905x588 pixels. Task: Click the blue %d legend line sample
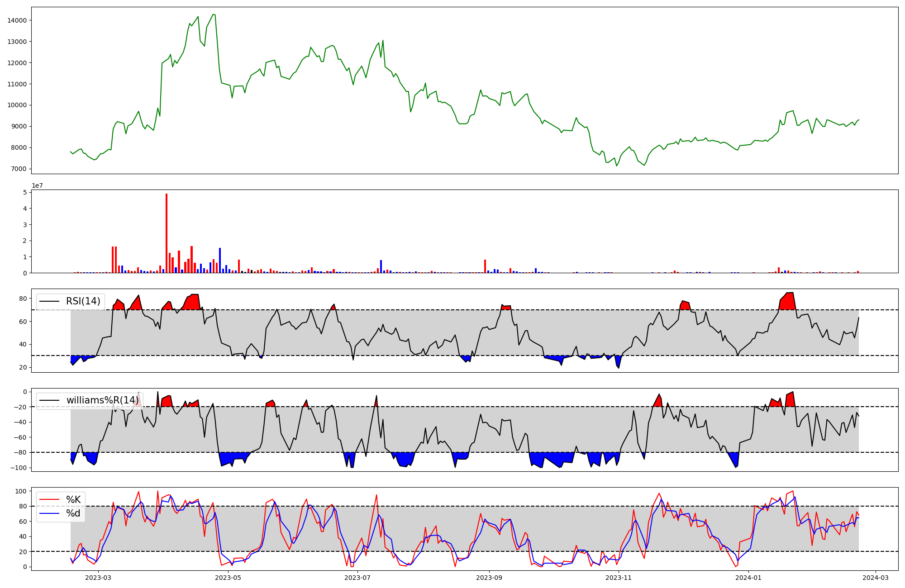click(50, 513)
